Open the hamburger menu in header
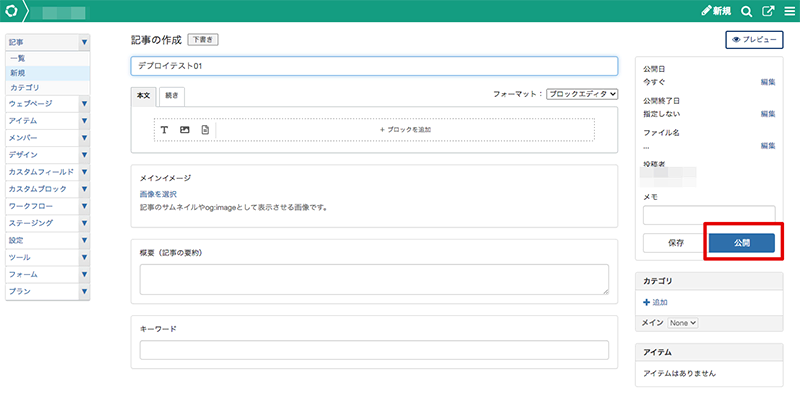 (x=788, y=11)
